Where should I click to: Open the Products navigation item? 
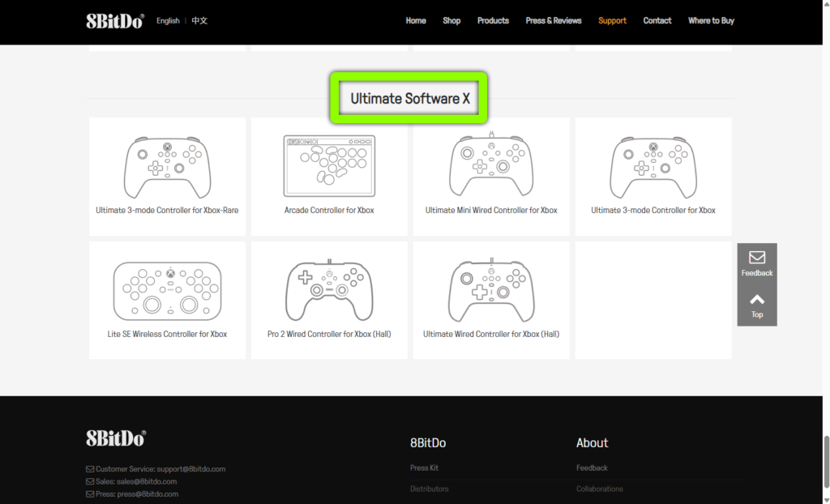pyautogui.click(x=493, y=21)
